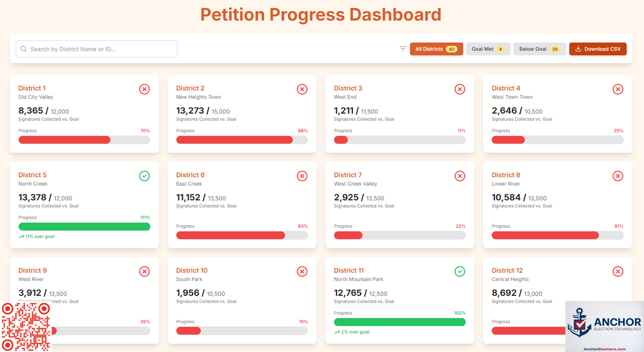
Task: Click the QR code image
Action: pyautogui.click(x=26, y=327)
